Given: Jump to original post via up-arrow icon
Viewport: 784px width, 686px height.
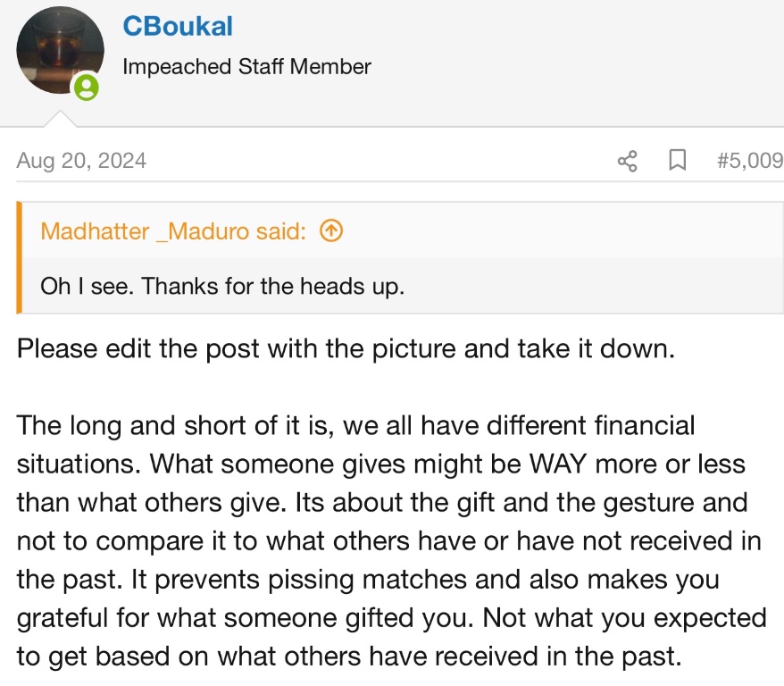Looking at the screenshot, I should pyautogui.click(x=330, y=231).
